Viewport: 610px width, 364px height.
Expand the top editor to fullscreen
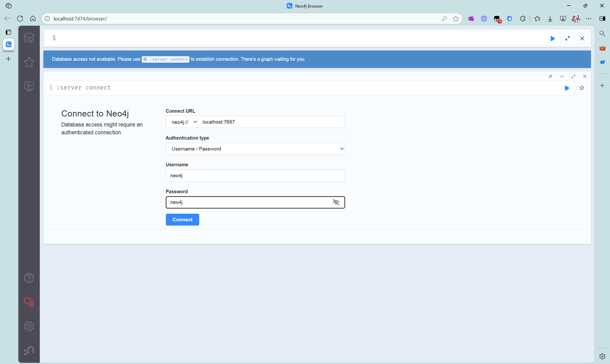[x=568, y=39]
